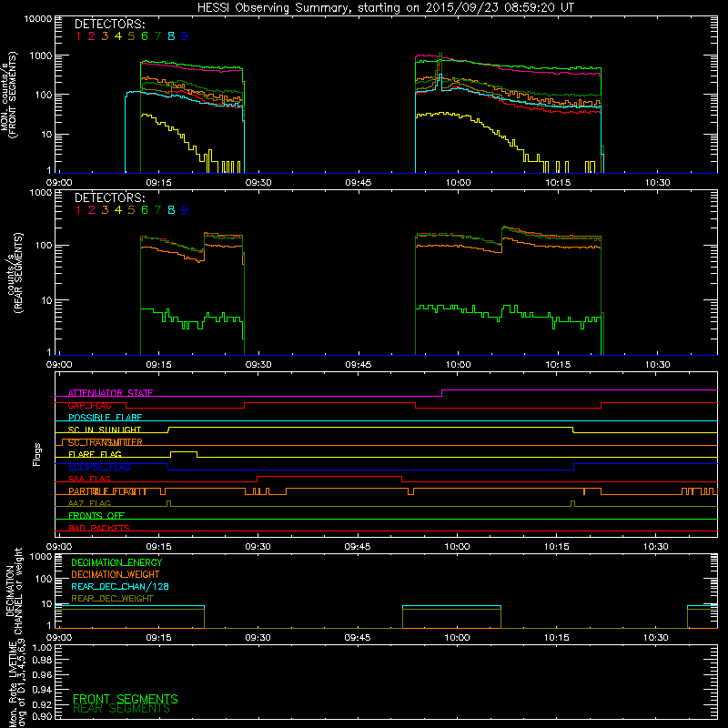
Task: Pick detector 1 in the rear segments legend
Action: (x=78, y=210)
